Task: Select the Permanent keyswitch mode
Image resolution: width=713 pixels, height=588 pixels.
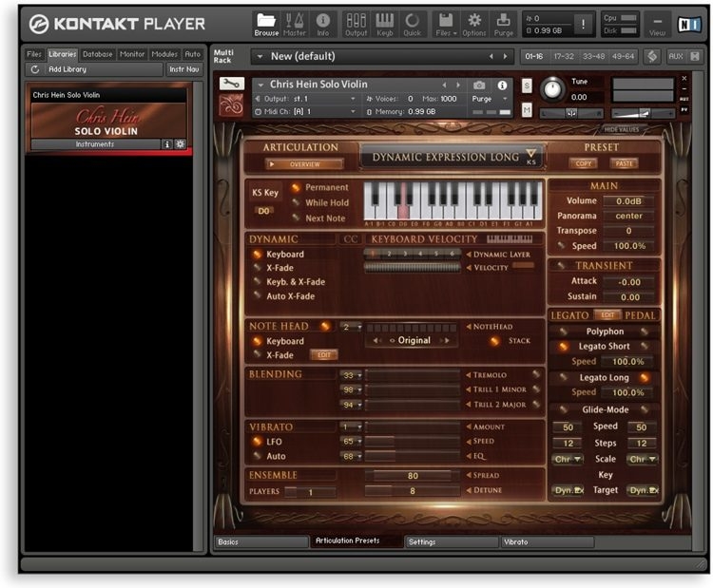Action: [x=296, y=187]
